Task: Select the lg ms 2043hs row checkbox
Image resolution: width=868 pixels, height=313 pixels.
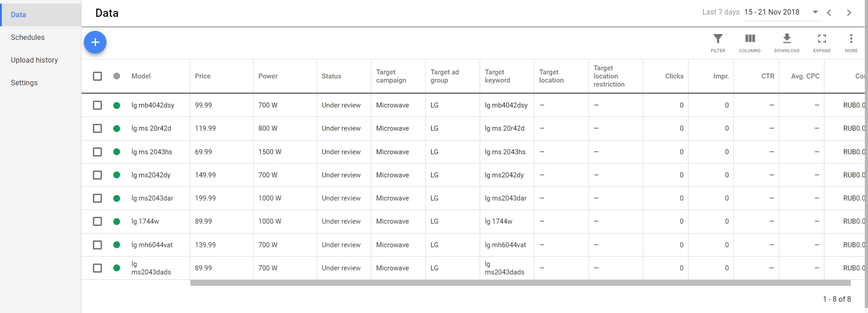Action: click(97, 152)
